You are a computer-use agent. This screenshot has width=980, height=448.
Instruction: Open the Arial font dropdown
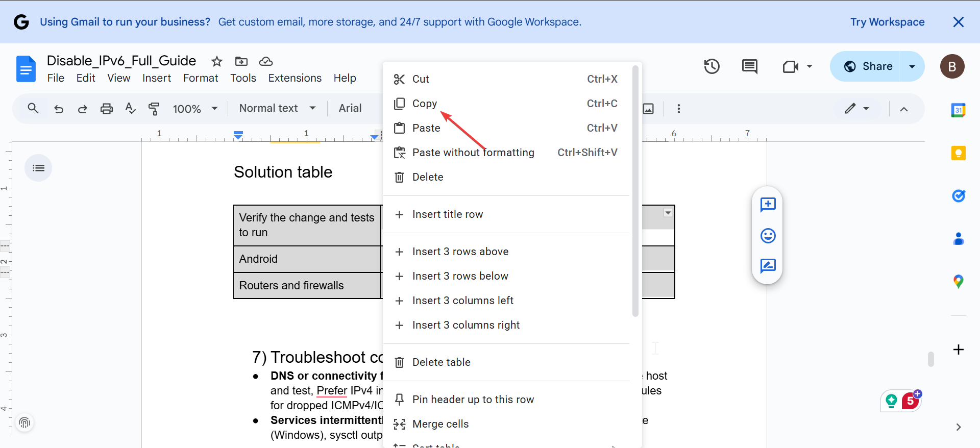[350, 108]
